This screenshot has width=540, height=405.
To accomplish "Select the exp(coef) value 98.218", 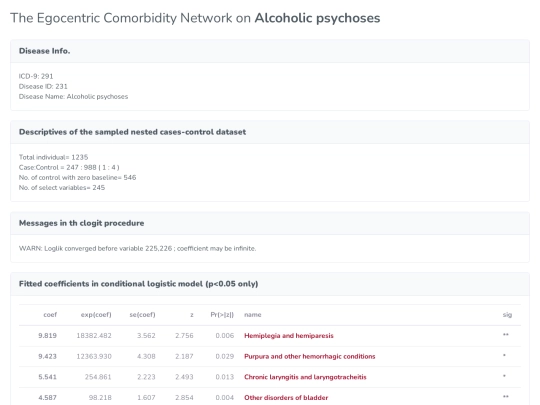I will pyautogui.click(x=100, y=397).
